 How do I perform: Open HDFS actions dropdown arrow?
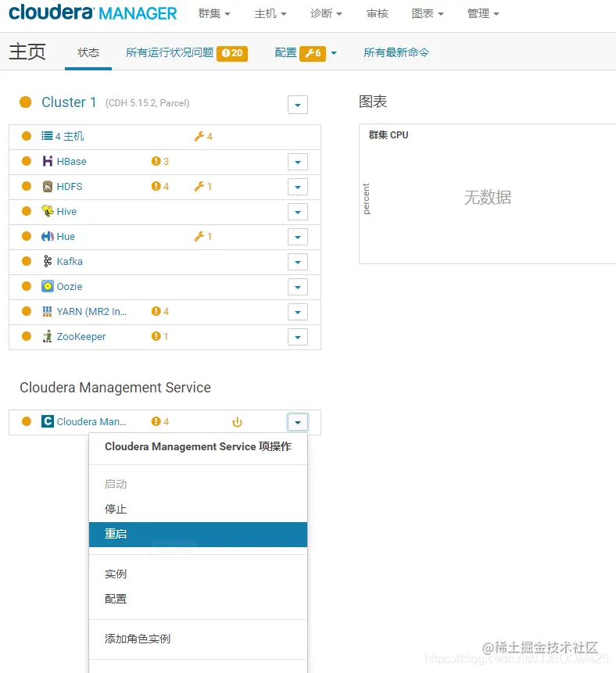coord(298,187)
